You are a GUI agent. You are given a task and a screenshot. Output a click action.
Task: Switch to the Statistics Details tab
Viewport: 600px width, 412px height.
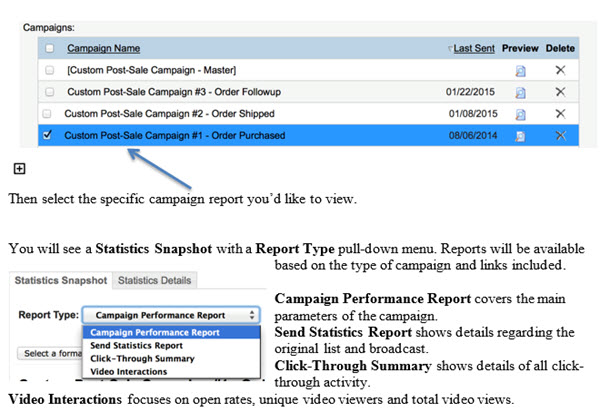[154, 280]
